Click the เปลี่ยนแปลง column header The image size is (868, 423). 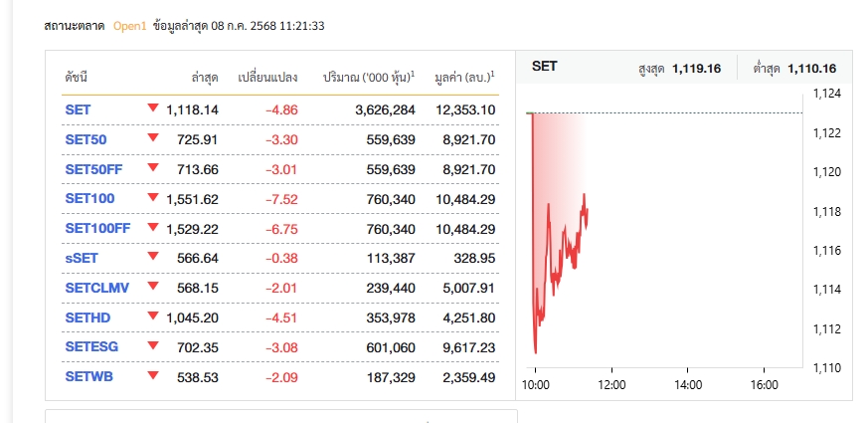tap(267, 77)
